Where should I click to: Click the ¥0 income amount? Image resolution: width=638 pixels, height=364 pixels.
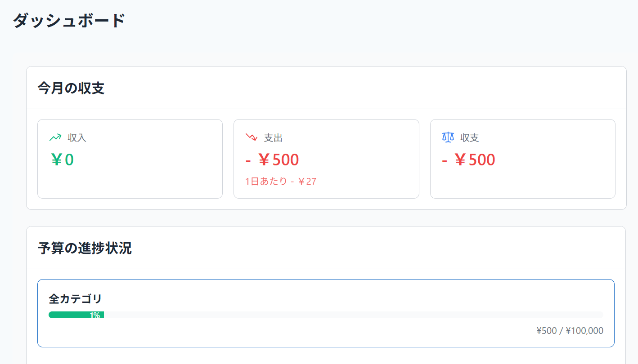(x=62, y=160)
